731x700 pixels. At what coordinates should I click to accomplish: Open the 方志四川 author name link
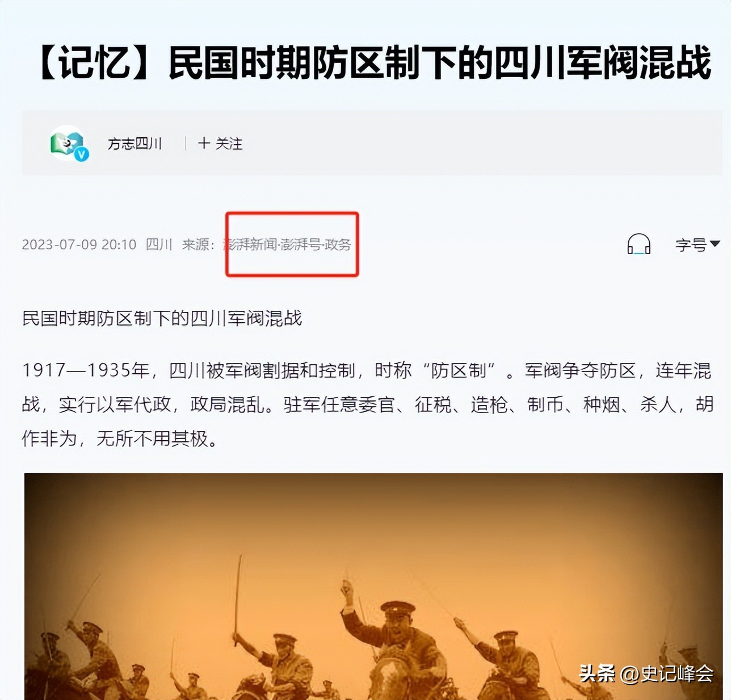pyautogui.click(x=135, y=144)
